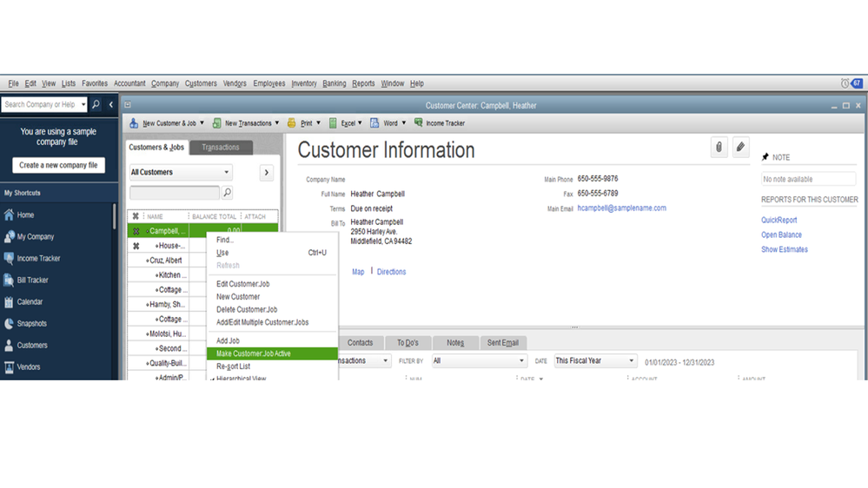
Task: Select Hamby, Sh... customer row
Action: coord(167,304)
